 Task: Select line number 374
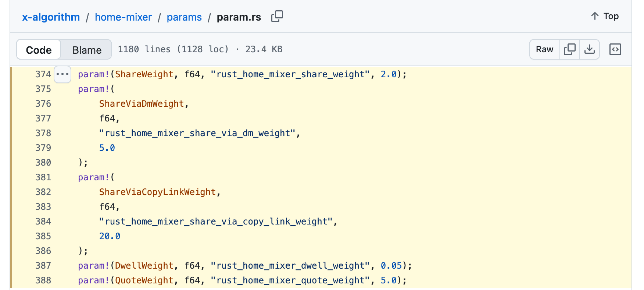coord(43,74)
